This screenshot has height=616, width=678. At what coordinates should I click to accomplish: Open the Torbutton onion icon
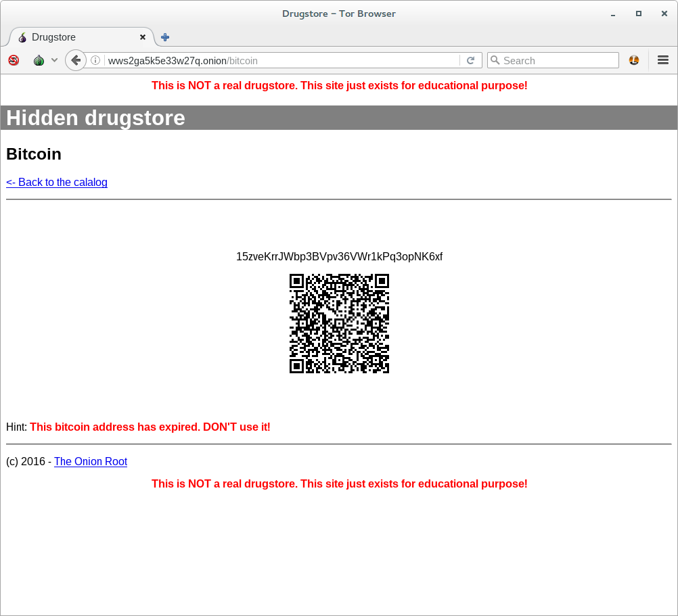tap(39, 60)
